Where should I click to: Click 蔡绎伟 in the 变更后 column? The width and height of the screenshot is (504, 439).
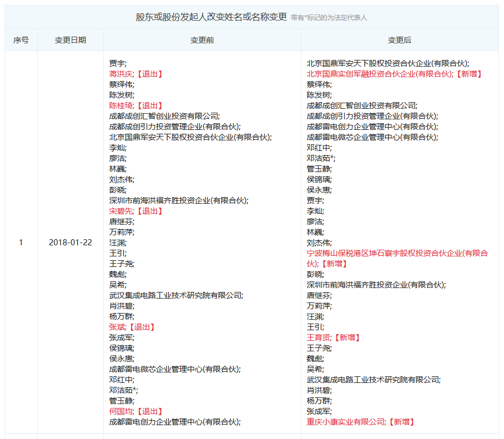[x=319, y=84]
